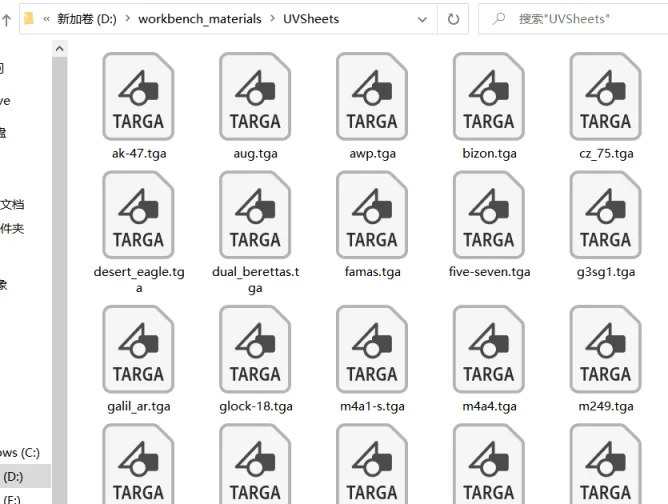Click the dual_berettas.tga file name
668x504 pixels.
(x=256, y=280)
